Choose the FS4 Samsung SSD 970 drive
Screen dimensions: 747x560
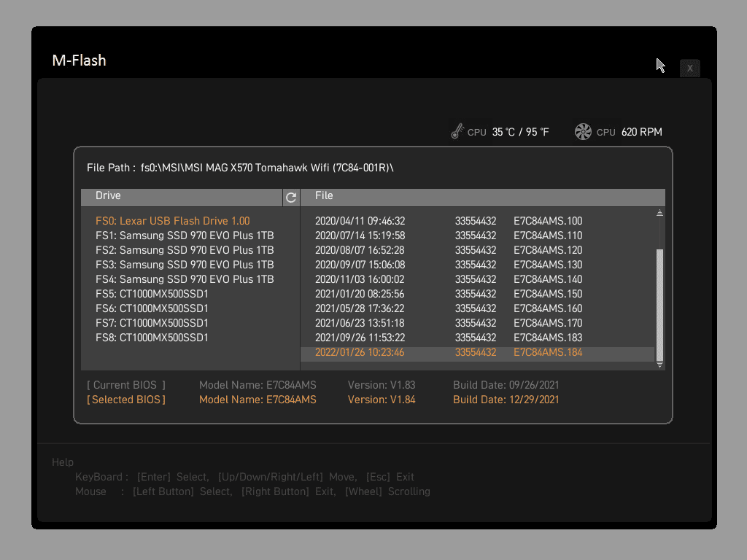click(185, 279)
